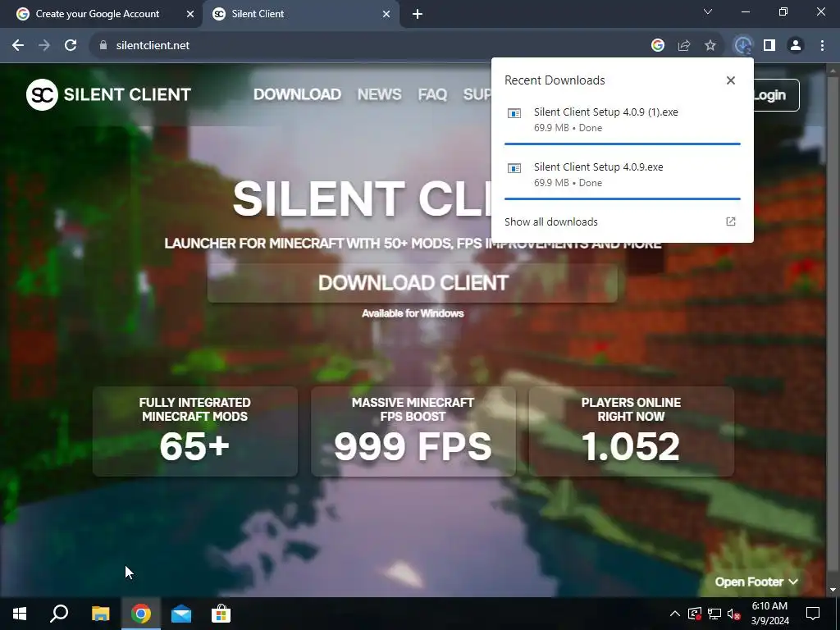Toggle the Chrome downloads toolbar icon

click(x=743, y=46)
